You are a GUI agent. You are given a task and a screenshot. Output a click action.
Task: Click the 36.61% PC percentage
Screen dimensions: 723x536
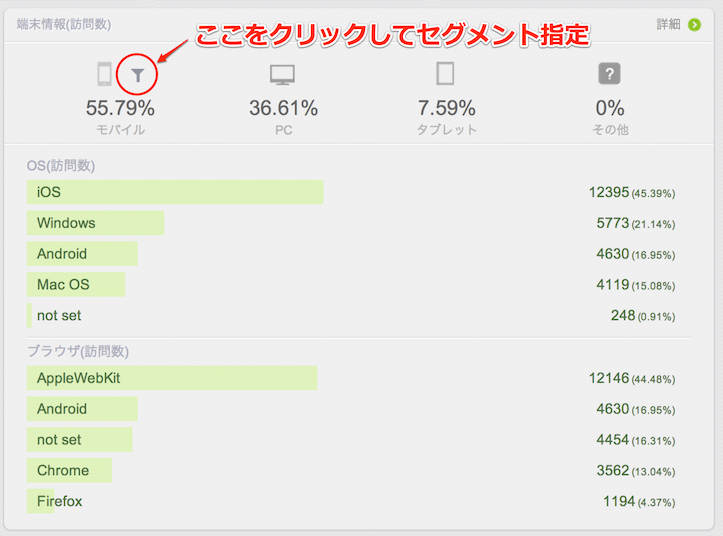point(283,108)
